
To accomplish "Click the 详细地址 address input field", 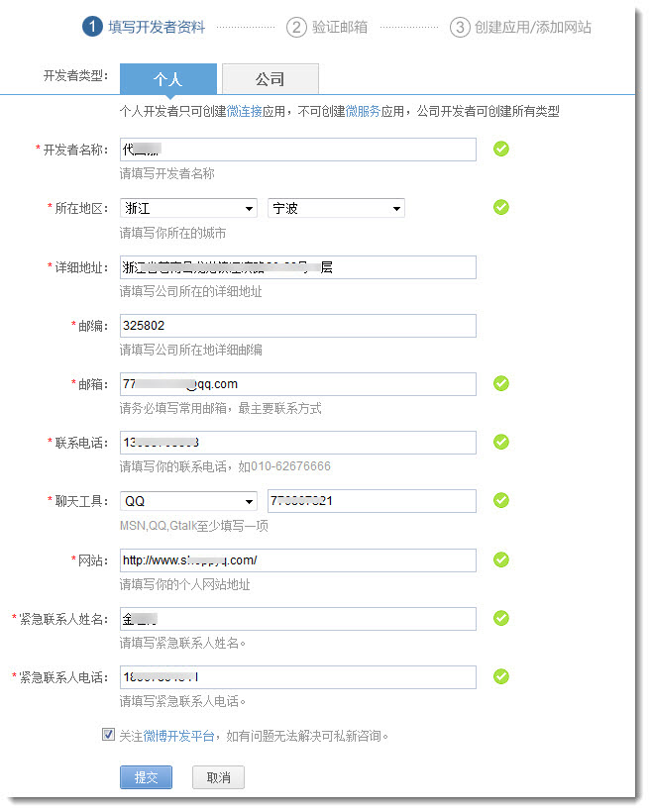I will [x=297, y=267].
